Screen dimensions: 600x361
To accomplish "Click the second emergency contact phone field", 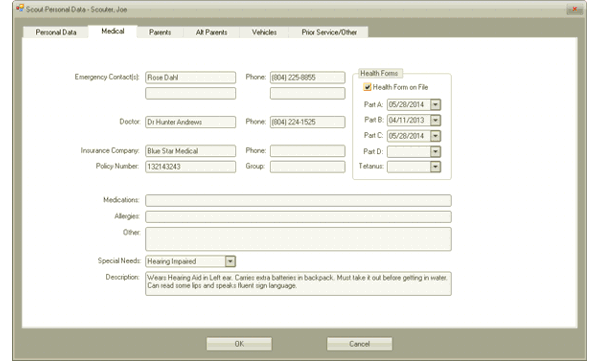I will click(308, 93).
